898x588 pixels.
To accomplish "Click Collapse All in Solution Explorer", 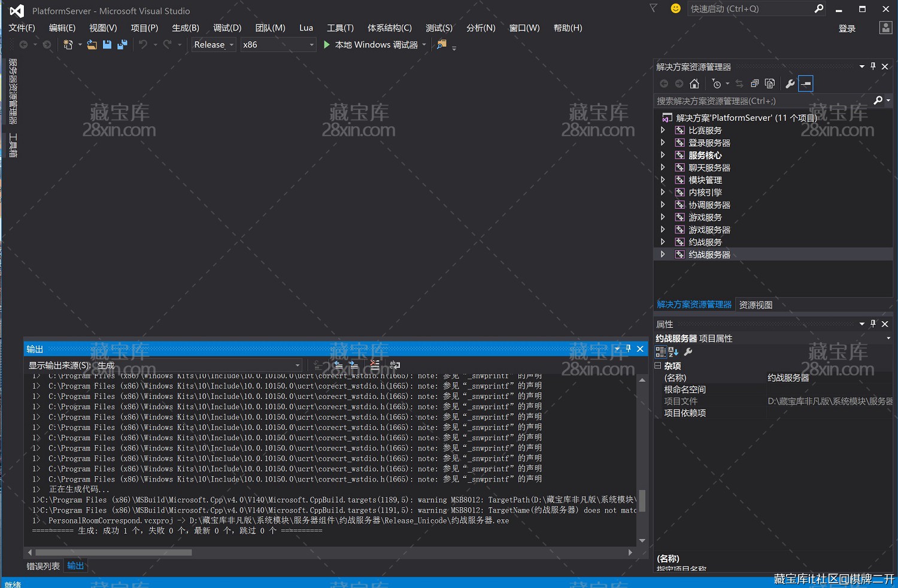I will [x=754, y=84].
